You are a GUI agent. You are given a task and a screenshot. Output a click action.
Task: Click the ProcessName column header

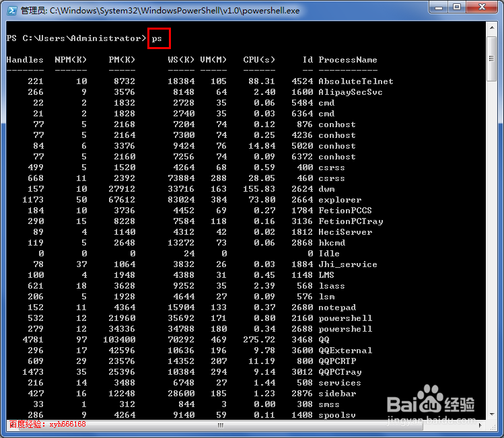348,60
